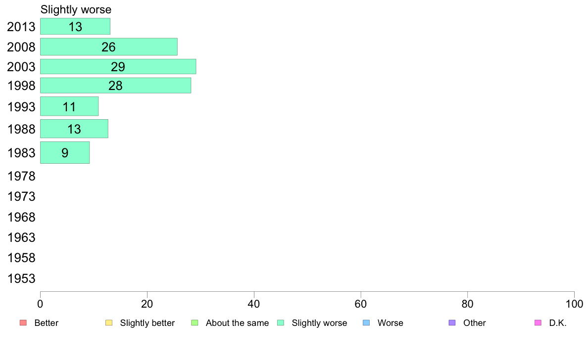Click the Worse legend label text
588x364 pixels.
391,323
